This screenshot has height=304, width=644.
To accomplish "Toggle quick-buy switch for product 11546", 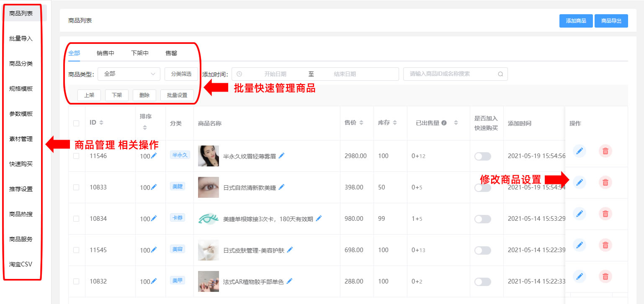I will (x=482, y=156).
